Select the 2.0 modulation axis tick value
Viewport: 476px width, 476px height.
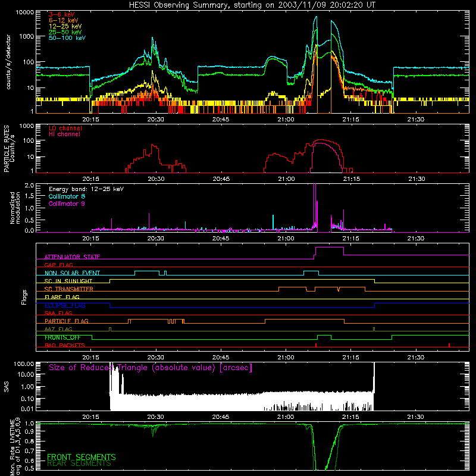tap(29, 185)
